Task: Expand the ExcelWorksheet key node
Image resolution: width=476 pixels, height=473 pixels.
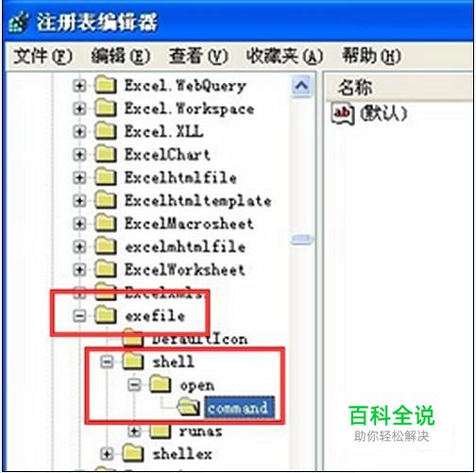Action: (79, 270)
